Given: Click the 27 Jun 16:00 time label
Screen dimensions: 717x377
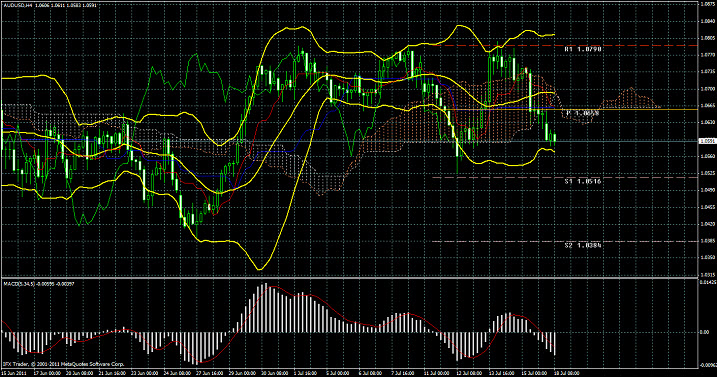Looking at the screenshot, I should click(x=208, y=373).
